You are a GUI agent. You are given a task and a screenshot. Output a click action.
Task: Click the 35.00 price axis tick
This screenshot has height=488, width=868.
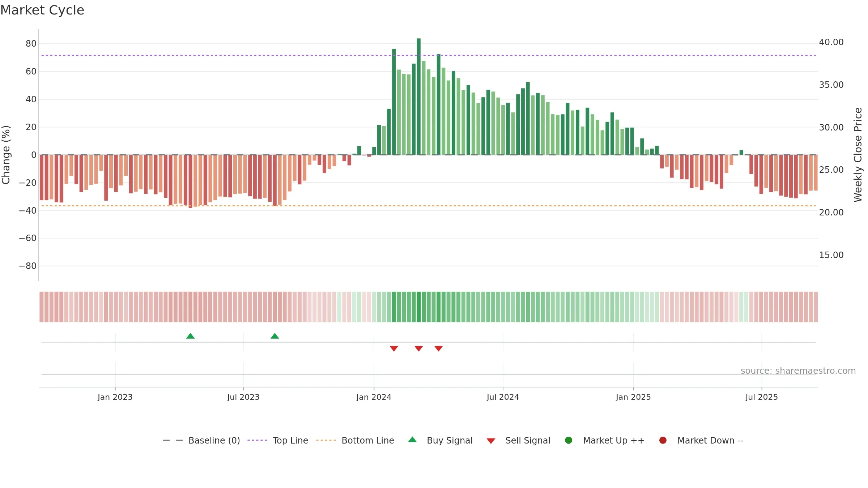831,85
